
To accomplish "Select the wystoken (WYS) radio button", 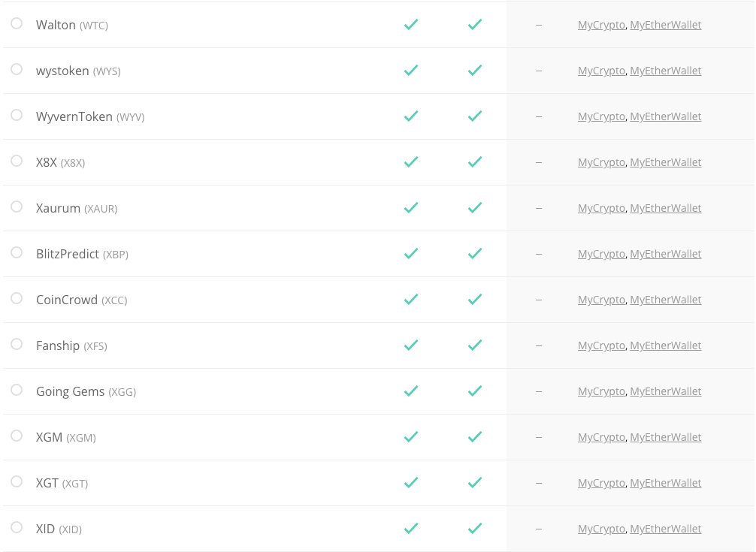I will (x=17, y=69).
